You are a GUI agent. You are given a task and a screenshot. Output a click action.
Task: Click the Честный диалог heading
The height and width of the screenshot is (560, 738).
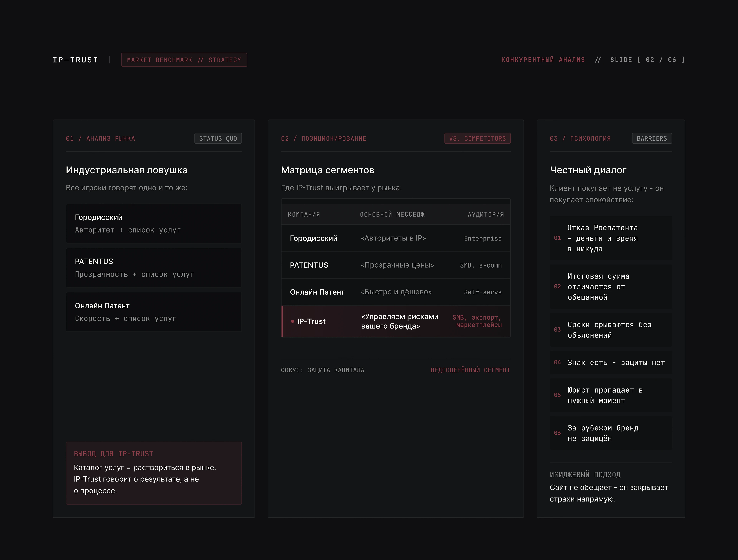click(588, 170)
